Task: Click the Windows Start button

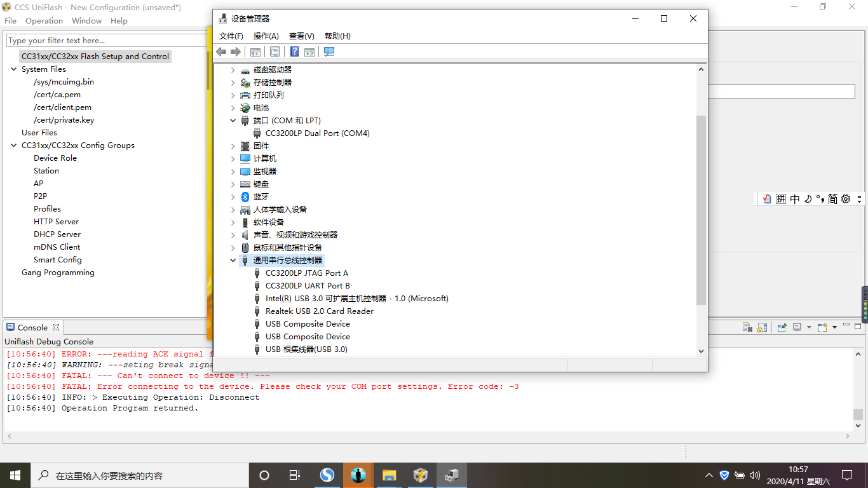Action: pos(15,475)
